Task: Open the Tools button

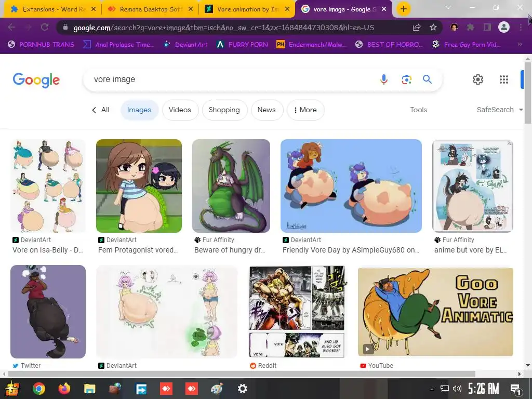Action: click(418, 110)
